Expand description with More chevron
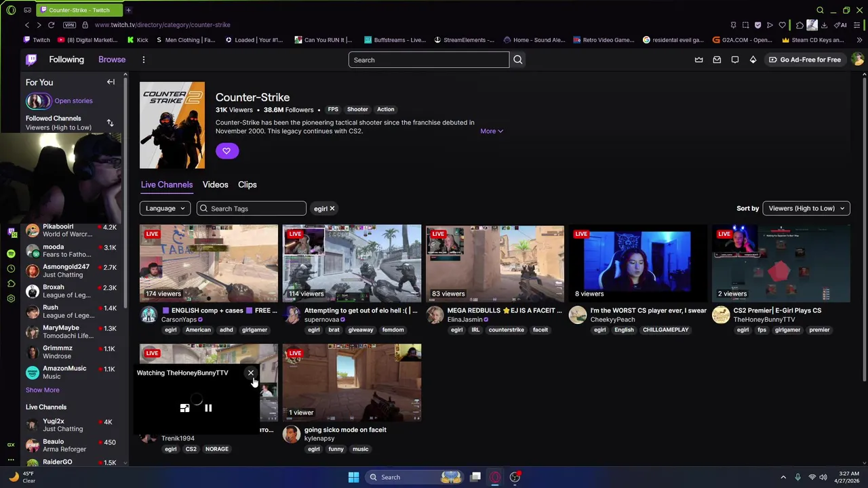Screen dimensions: 868x488 pyautogui.click(x=492, y=131)
